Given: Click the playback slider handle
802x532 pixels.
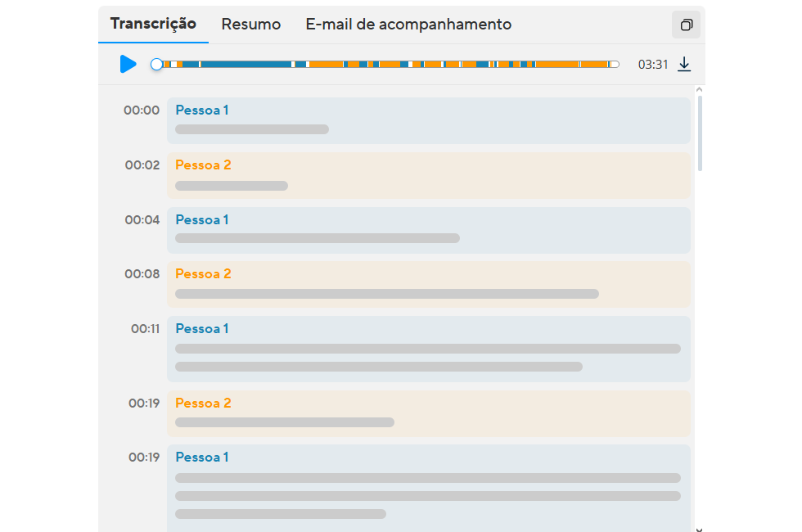Looking at the screenshot, I should (157, 64).
